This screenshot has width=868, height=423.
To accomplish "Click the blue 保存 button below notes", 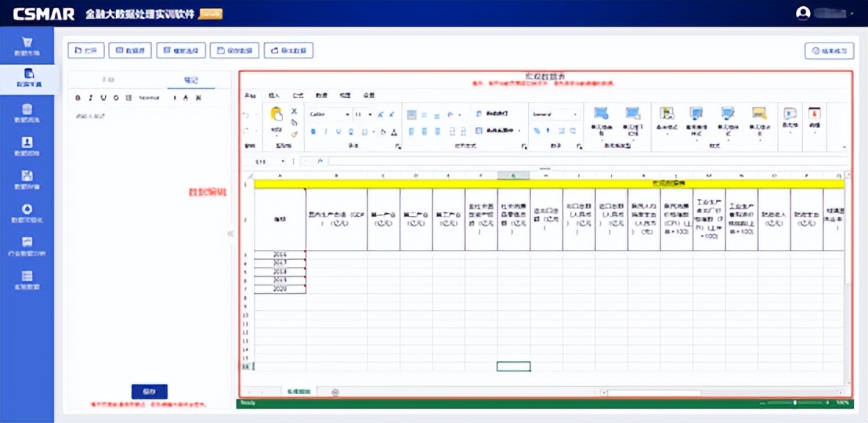I will tap(149, 392).
